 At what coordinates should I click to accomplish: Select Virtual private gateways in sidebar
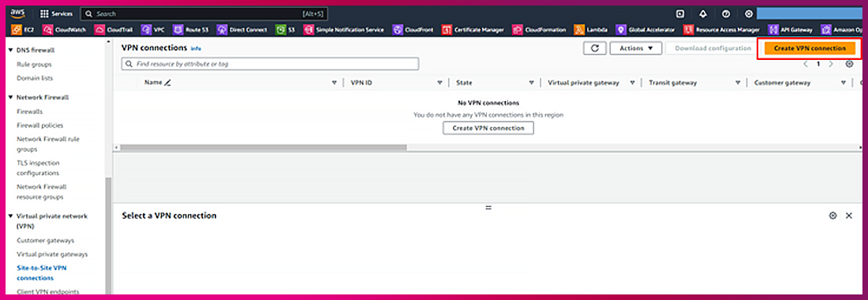52,255
